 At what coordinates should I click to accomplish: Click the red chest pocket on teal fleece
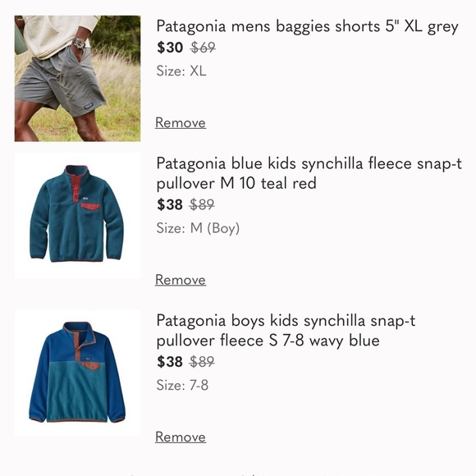pos(90,207)
